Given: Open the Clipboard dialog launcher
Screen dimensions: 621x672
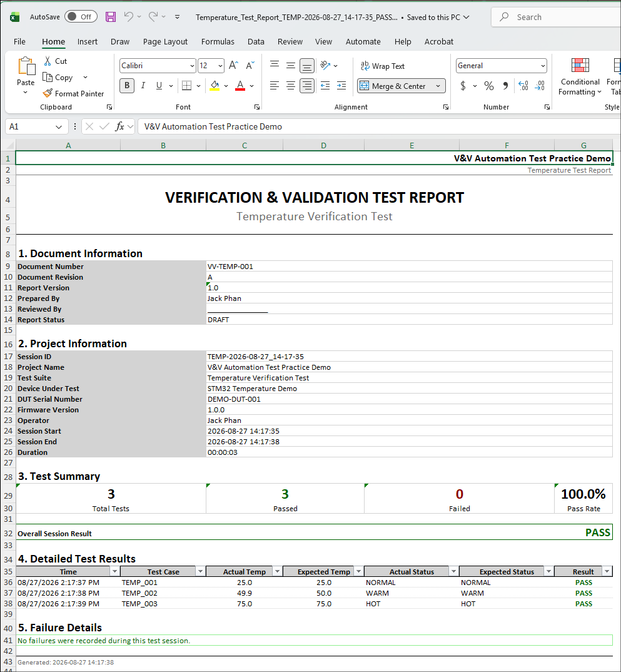Looking at the screenshot, I should (x=109, y=107).
